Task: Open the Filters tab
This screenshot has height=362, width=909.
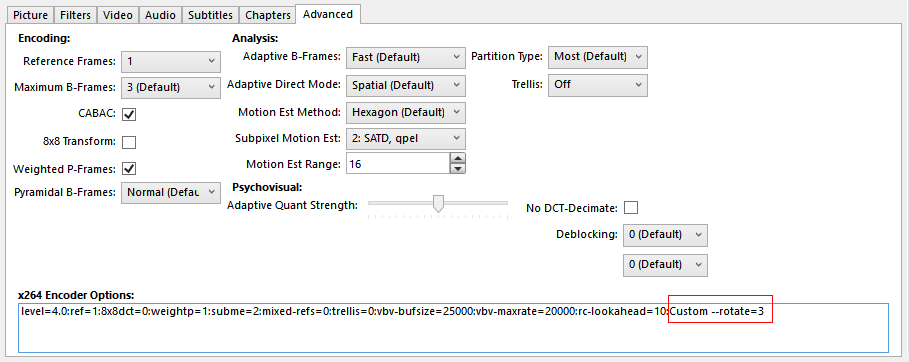Action: pyautogui.click(x=76, y=15)
